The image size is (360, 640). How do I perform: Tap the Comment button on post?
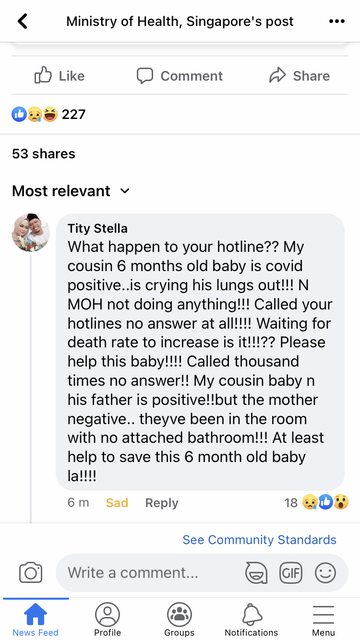180,76
